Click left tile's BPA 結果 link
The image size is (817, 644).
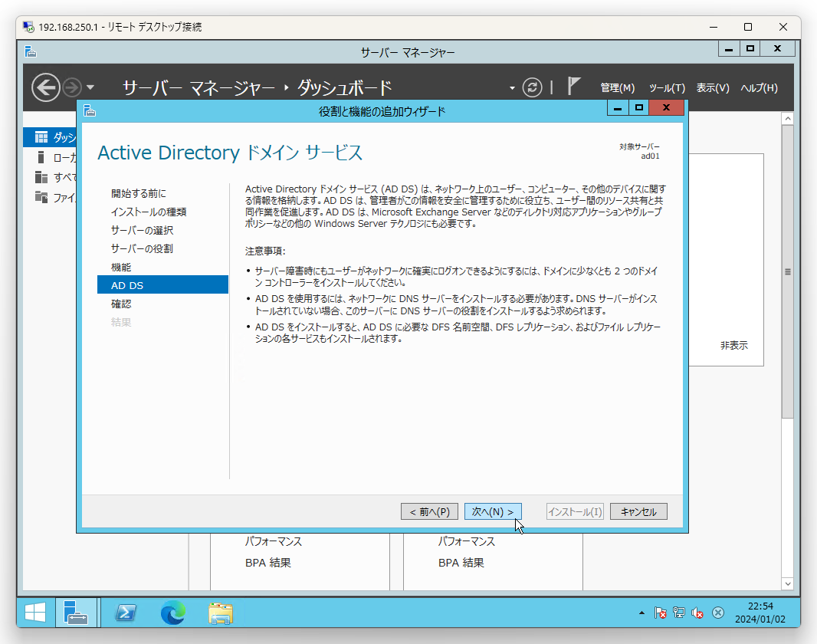267,563
